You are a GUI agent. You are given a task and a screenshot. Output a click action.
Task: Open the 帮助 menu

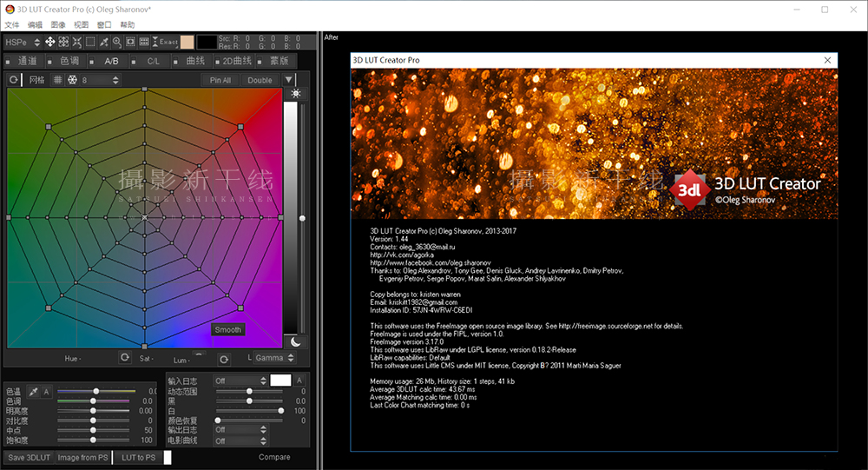point(128,24)
